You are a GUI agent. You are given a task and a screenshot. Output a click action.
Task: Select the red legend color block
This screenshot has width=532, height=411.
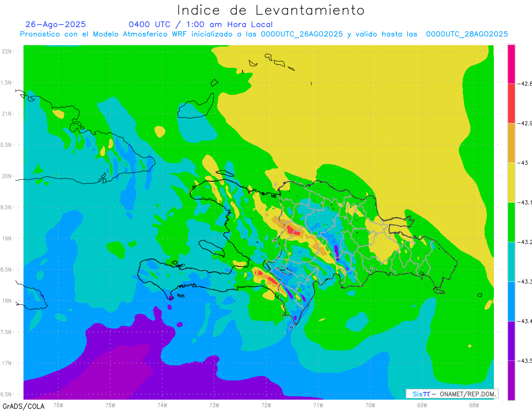click(x=511, y=103)
